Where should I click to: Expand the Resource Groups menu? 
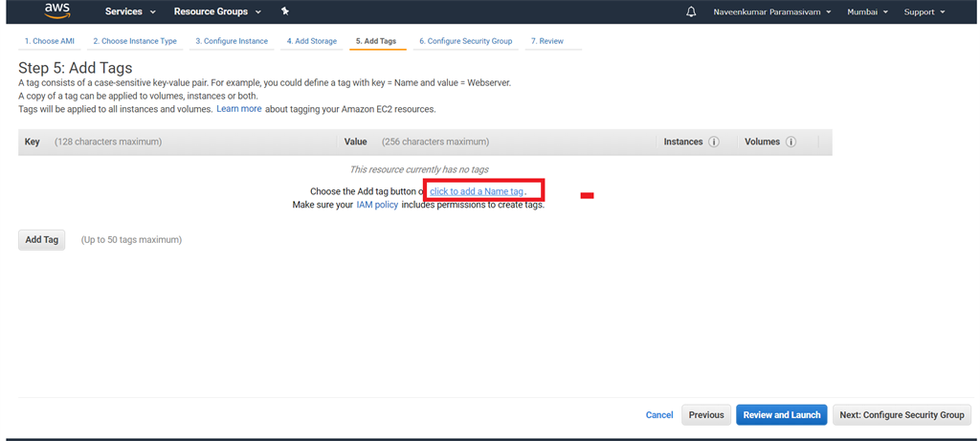pos(217,11)
